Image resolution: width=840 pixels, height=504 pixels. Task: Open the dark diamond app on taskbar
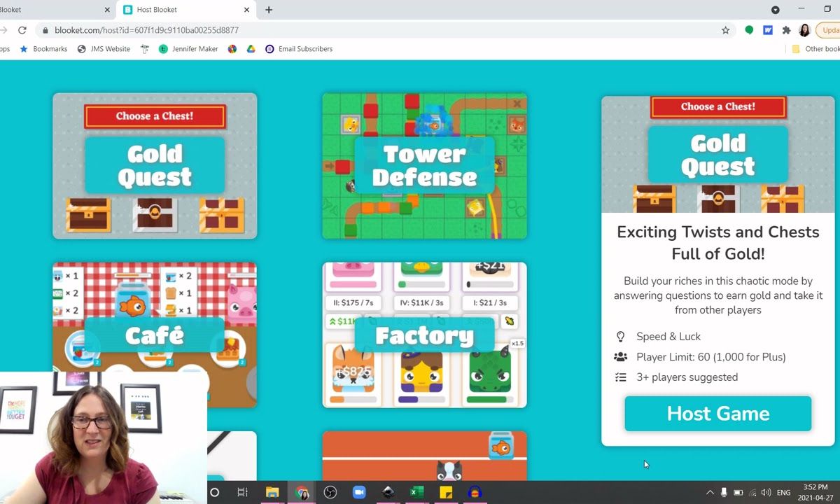(x=388, y=492)
